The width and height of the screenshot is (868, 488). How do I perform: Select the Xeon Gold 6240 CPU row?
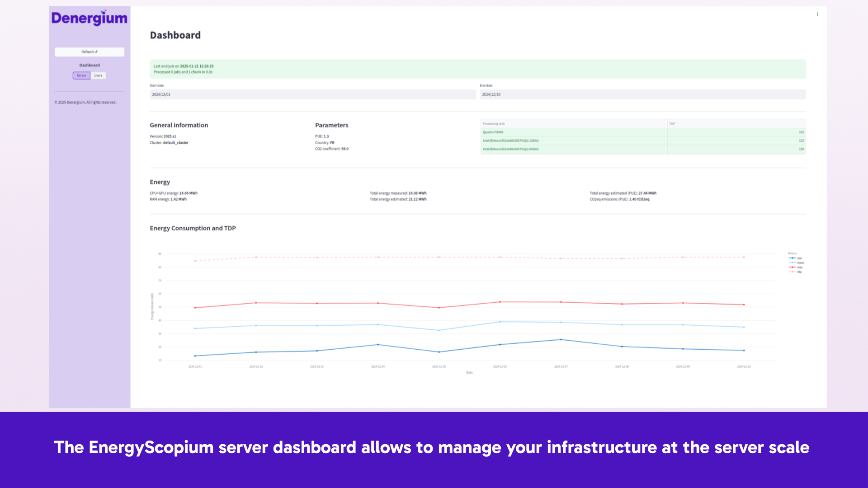(x=643, y=149)
